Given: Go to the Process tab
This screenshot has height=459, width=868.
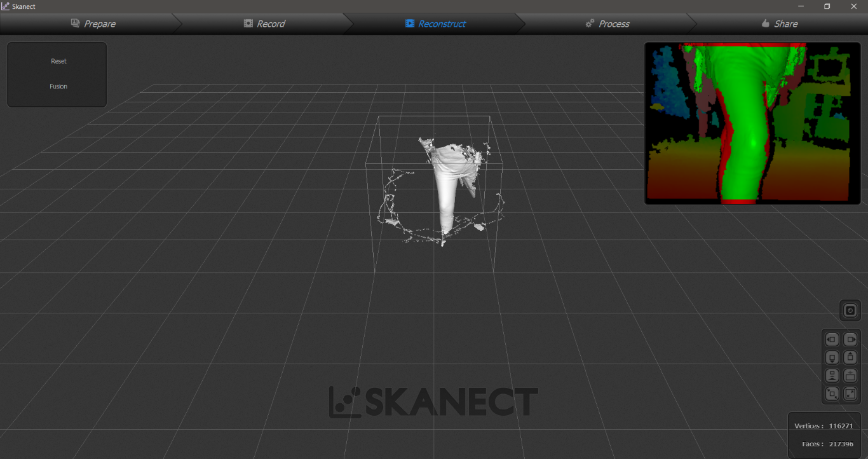Looking at the screenshot, I should point(607,24).
